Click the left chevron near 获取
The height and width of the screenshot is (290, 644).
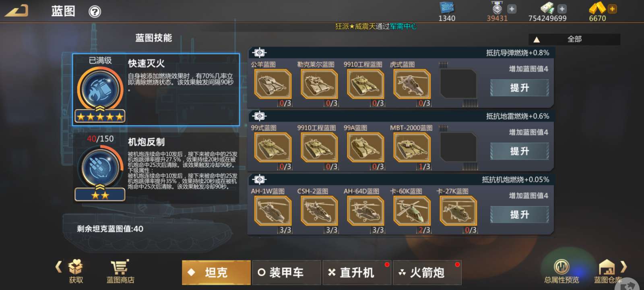(59, 266)
